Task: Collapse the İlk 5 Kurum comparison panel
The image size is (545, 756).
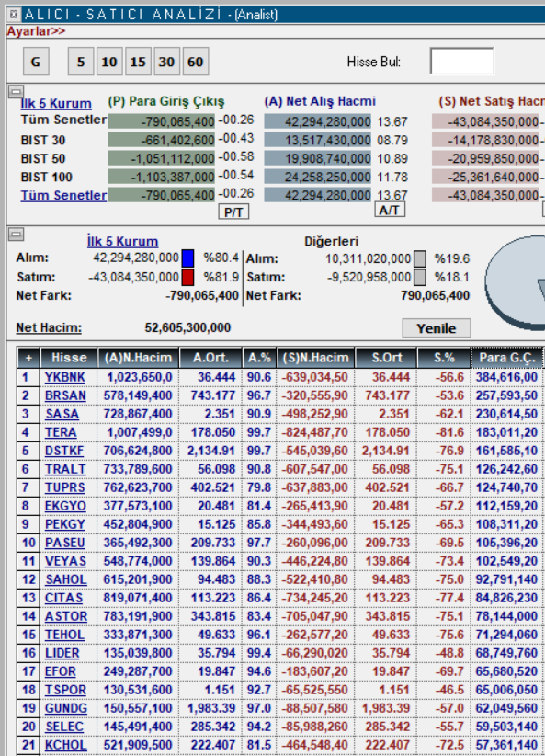Action: [x=16, y=235]
